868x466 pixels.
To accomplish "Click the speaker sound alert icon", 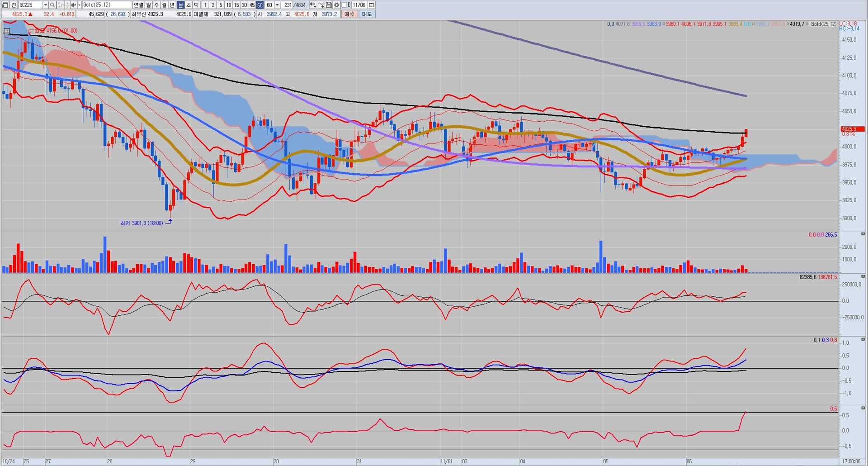I will 74,5.
